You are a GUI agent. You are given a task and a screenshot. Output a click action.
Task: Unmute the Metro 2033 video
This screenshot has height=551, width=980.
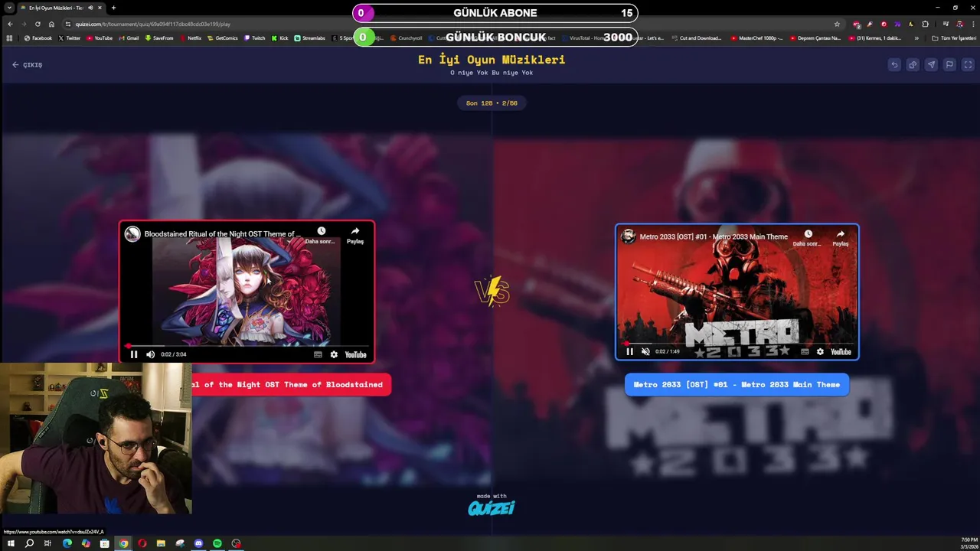pos(645,351)
